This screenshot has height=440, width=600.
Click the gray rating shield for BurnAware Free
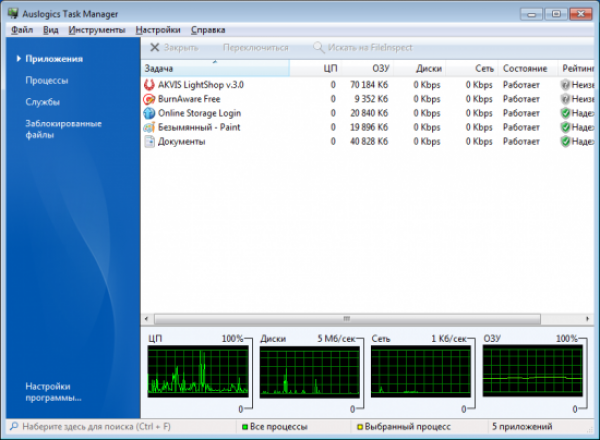pos(565,99)
